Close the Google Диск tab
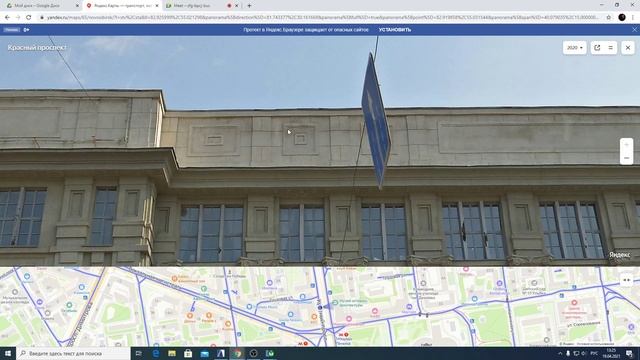This screenshot has height=360, width=640. (77, 6)
